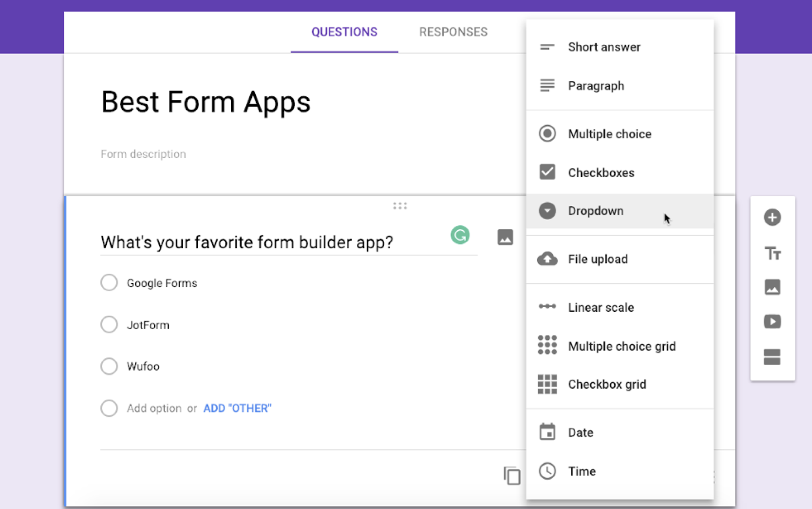Switch to the Responses tab
The image size is (812, 509).
point(454,32)
